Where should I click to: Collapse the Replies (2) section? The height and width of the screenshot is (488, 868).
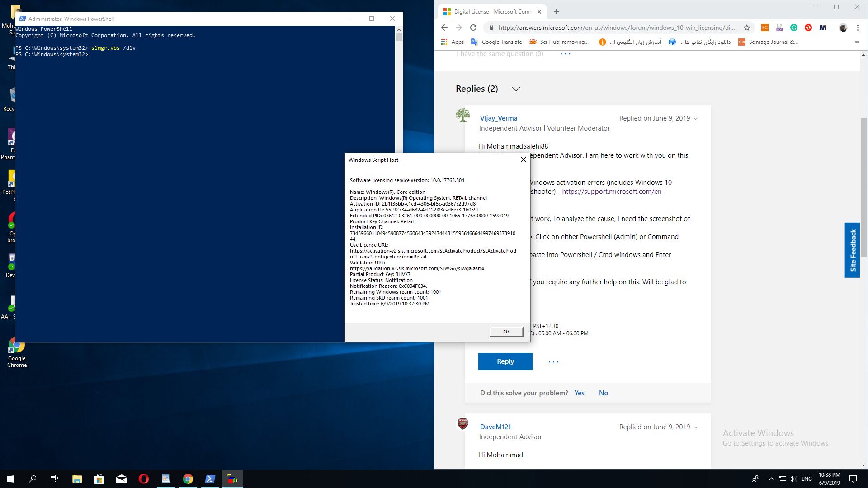tap(516, 89)
